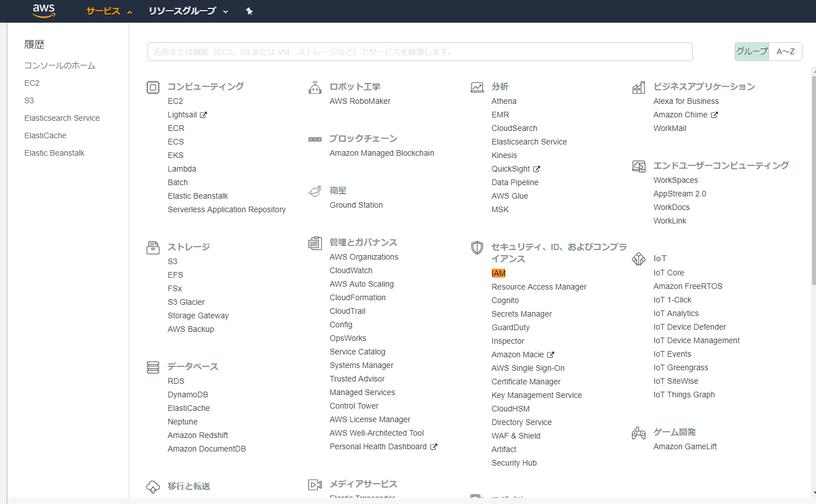Click the IoT category icon
The image size is (816, 504).
point(639,258)
